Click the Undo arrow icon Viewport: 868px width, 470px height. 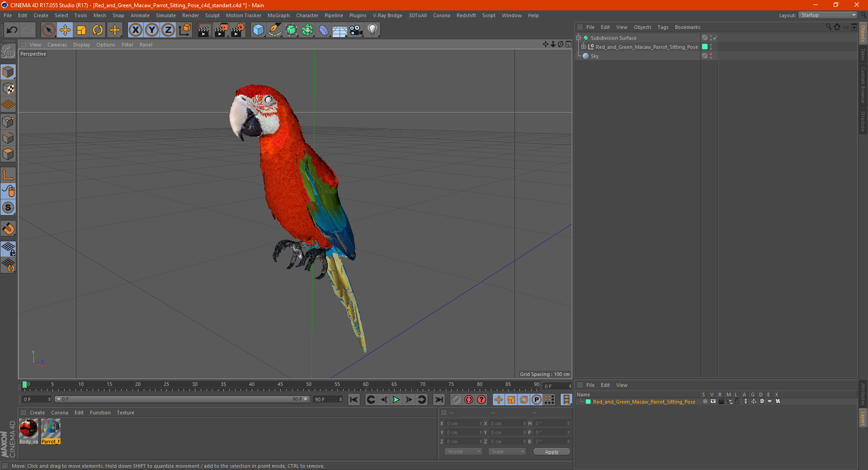(x=12, y=30)
